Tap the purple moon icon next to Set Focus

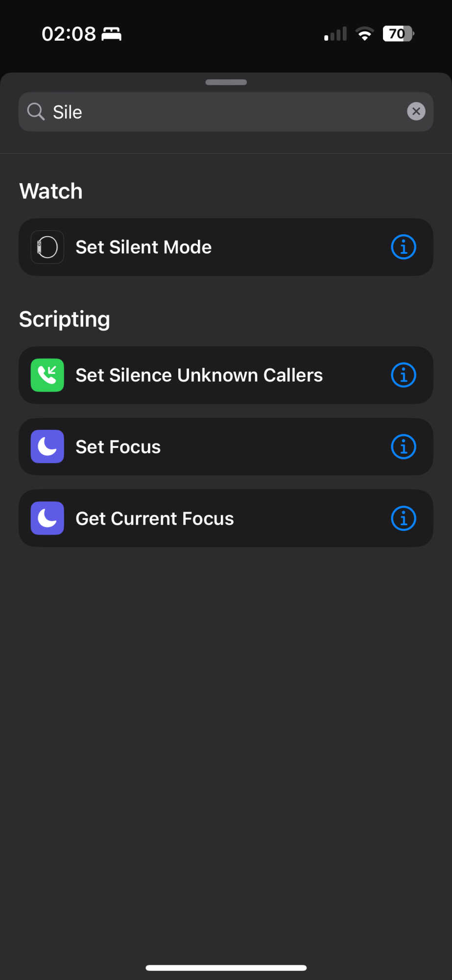click(48, 447)
